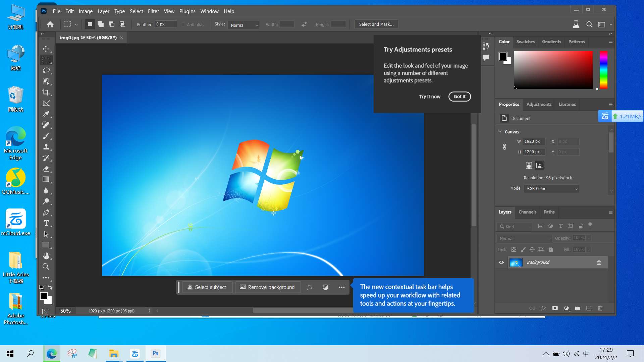Create a new layer in Layers panel
Screen dimensions: 644x362
[589, 308]
